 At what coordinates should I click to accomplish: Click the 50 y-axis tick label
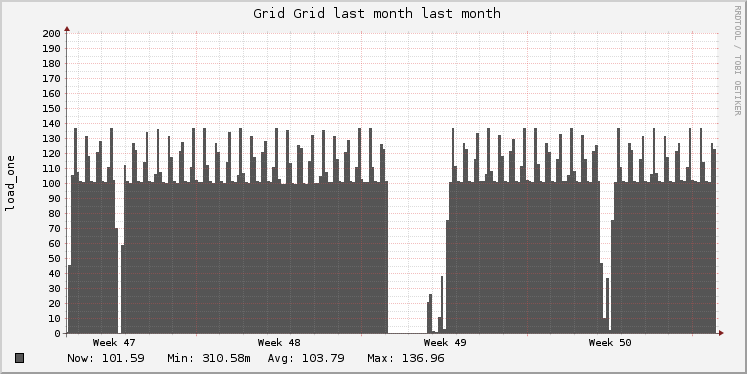pos(54,259)
